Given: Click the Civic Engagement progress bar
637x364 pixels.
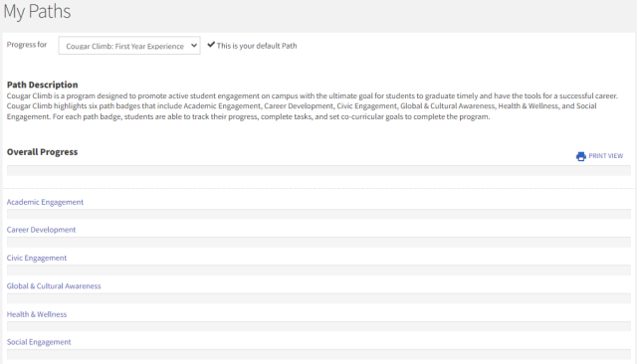Looking at the screenshot, I should (x=318, y=271).
